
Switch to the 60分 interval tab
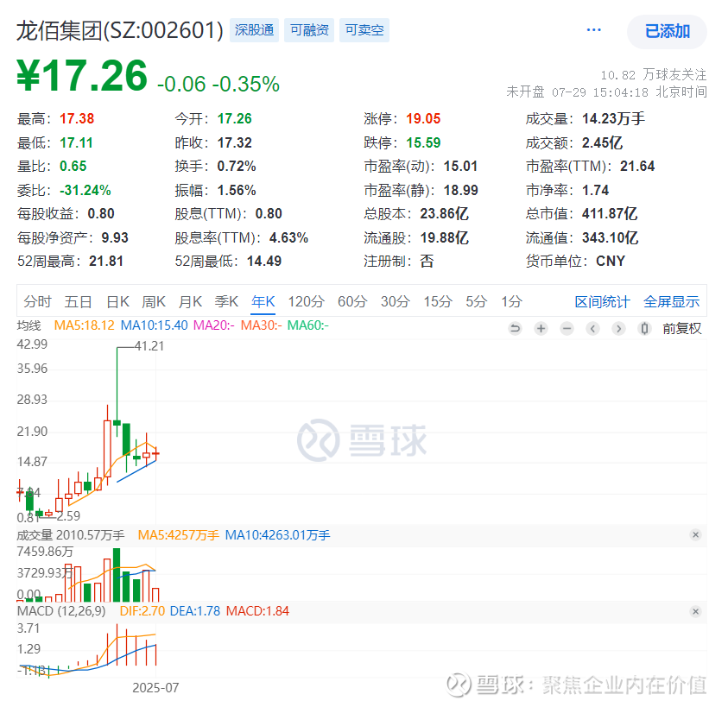click(352, 302)
